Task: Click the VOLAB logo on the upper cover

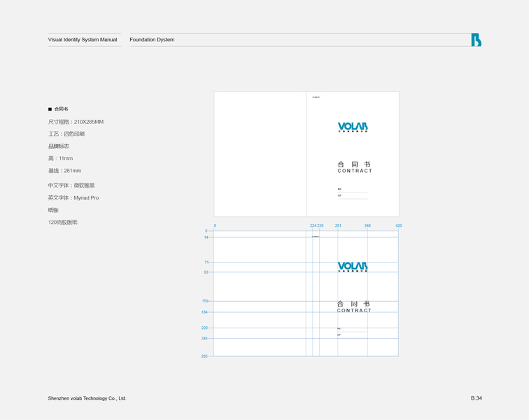Action: [x=353, y=127]
